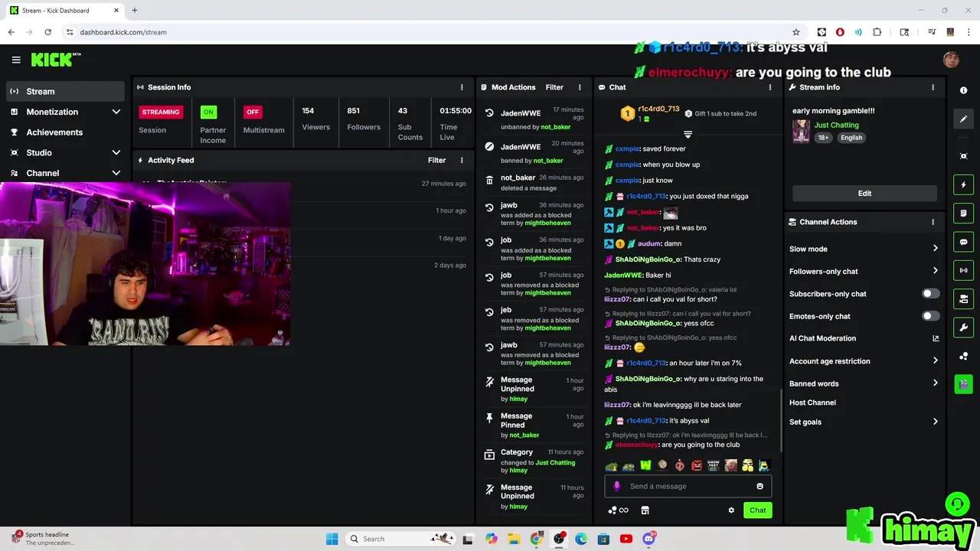Click the taskbar Search box
This screenshot has height=551, width=980.
[400, 539]
